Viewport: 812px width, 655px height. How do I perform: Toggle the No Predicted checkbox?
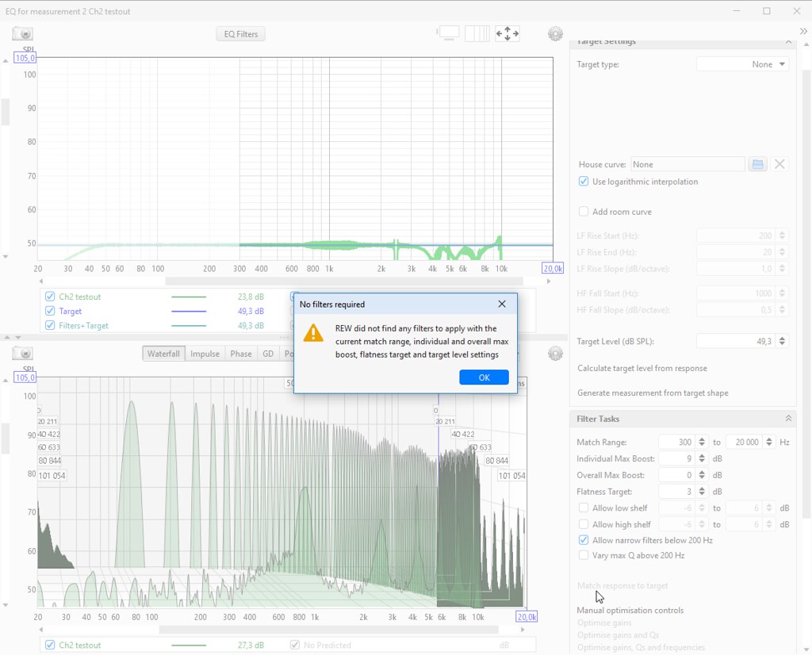(x=295, y=645)
